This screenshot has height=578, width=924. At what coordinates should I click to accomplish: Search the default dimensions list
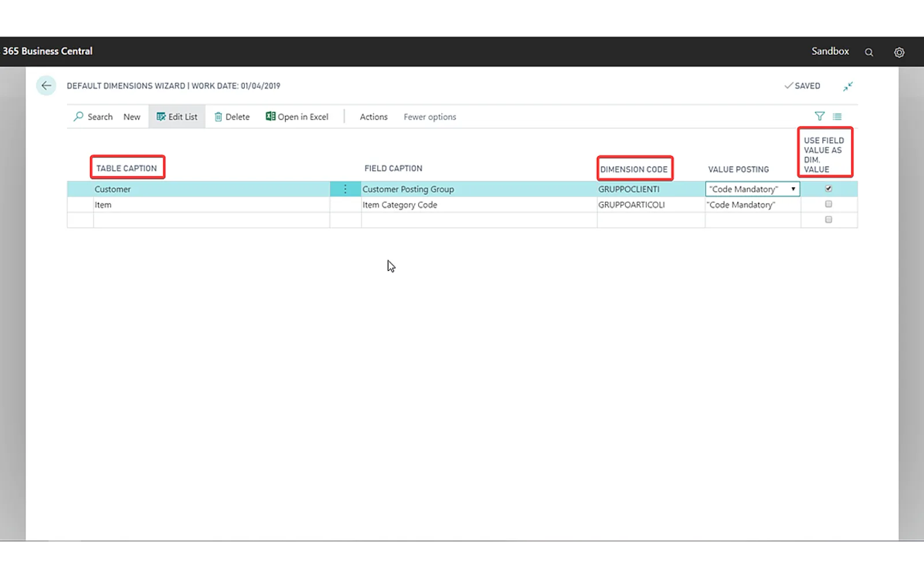(93, 117)
